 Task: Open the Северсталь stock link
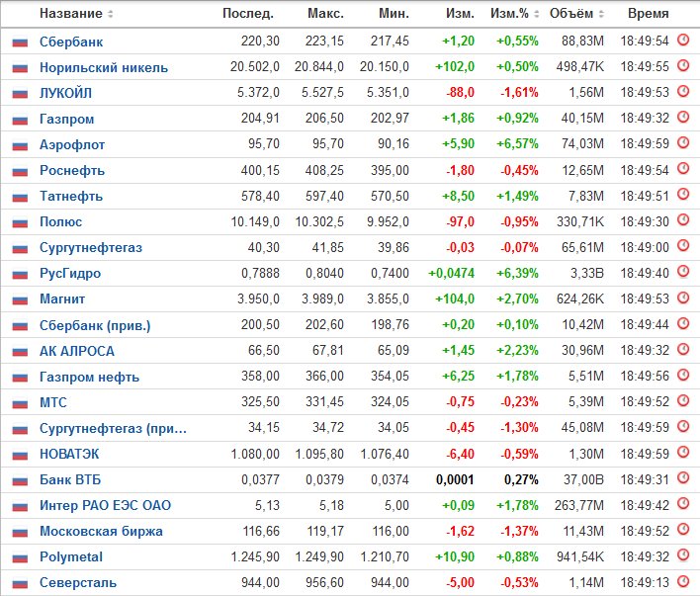[x=78, y=582]
